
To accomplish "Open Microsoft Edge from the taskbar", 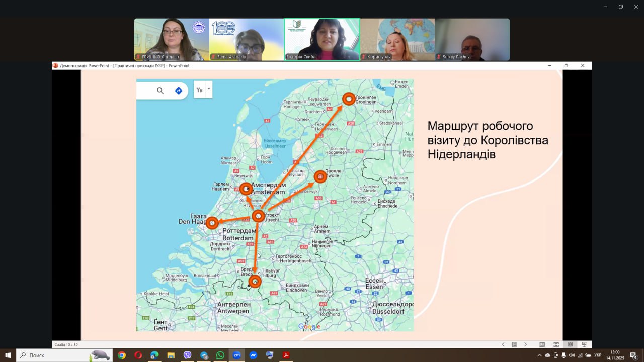I will [x=154, y=355].
